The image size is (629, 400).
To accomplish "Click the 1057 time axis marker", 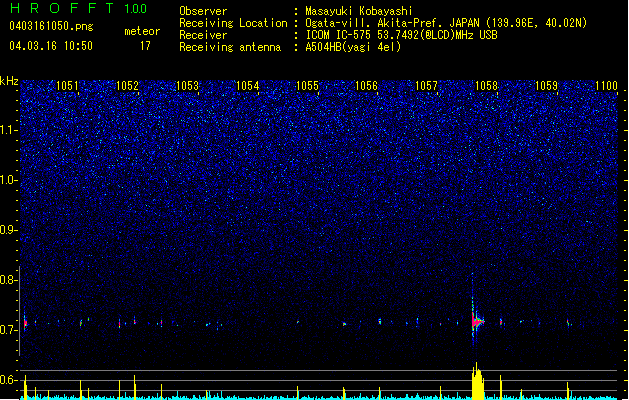I will pos(426,85).
